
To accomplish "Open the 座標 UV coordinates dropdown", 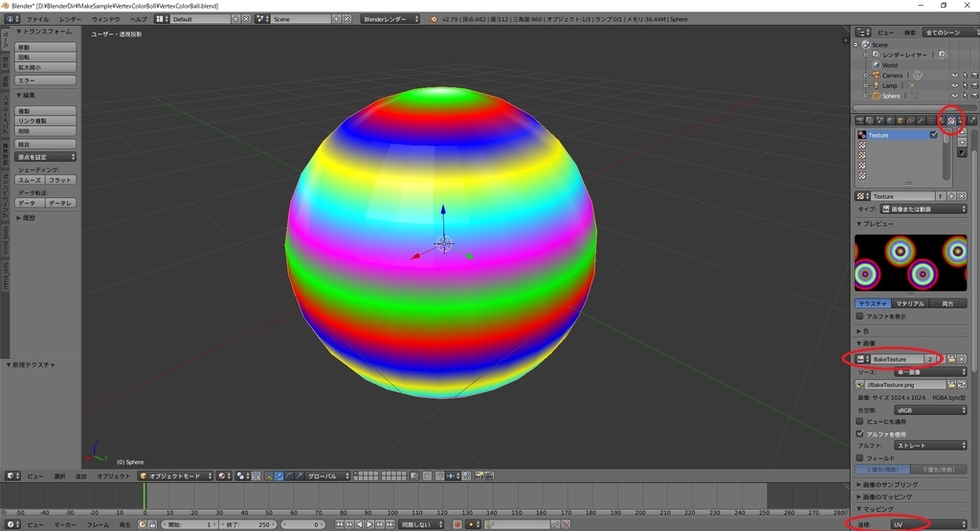I will pyautogui.click(x=928, y=524).
